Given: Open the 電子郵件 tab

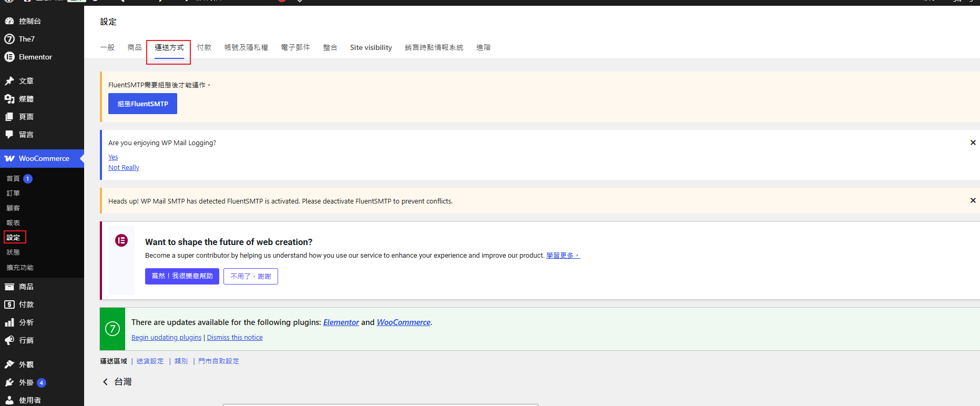Looking at the screenshot, I should pyautogui.click(x=295, y=47).
